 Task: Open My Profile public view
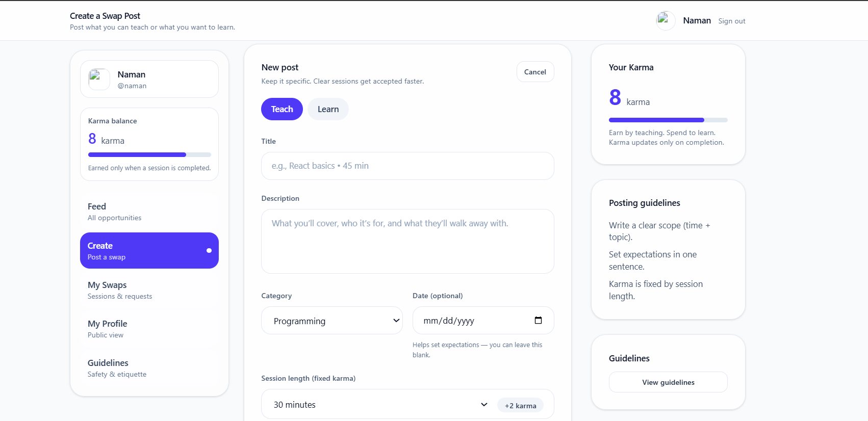pos(149,329)
